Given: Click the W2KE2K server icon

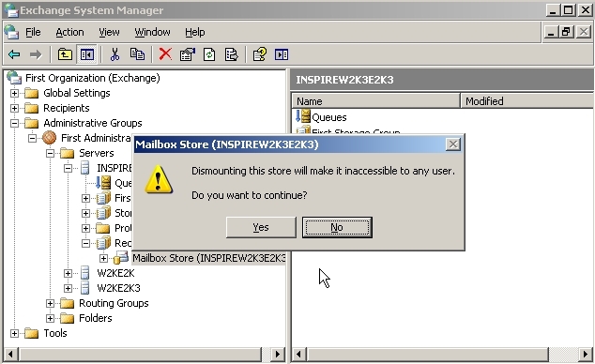Looking at the screenshot, I should pyautogui.click(x=85, y=273).
